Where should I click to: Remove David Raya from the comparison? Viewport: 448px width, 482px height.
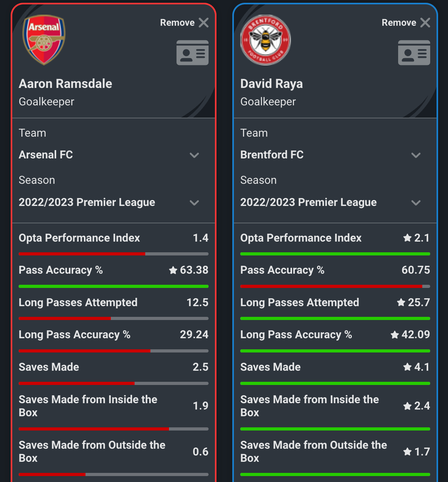click(x=406, y=23)
